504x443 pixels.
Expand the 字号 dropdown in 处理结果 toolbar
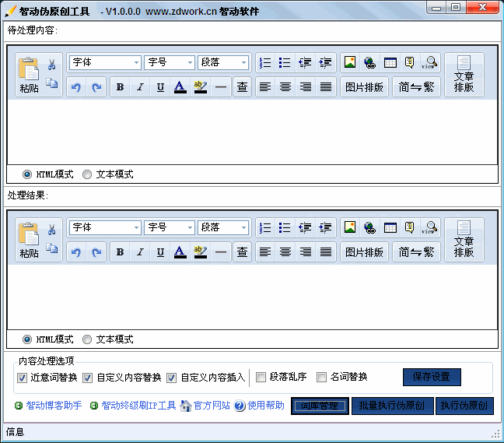[169, 227]
